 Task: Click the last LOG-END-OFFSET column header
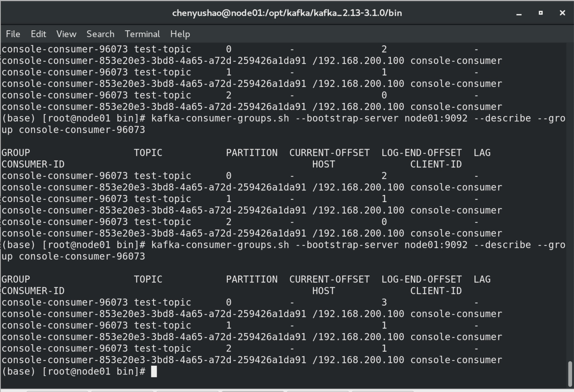click(x=421, y=279)
